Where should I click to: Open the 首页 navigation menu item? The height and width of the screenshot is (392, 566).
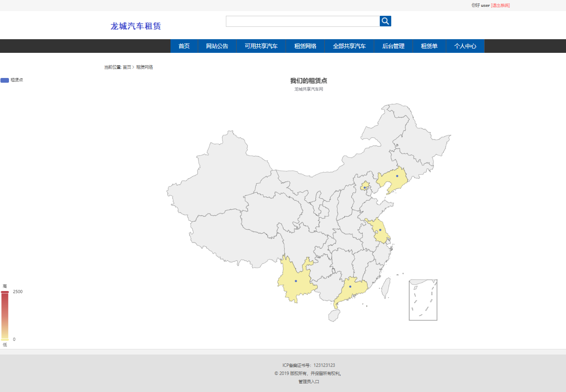(x=184, y=46)
